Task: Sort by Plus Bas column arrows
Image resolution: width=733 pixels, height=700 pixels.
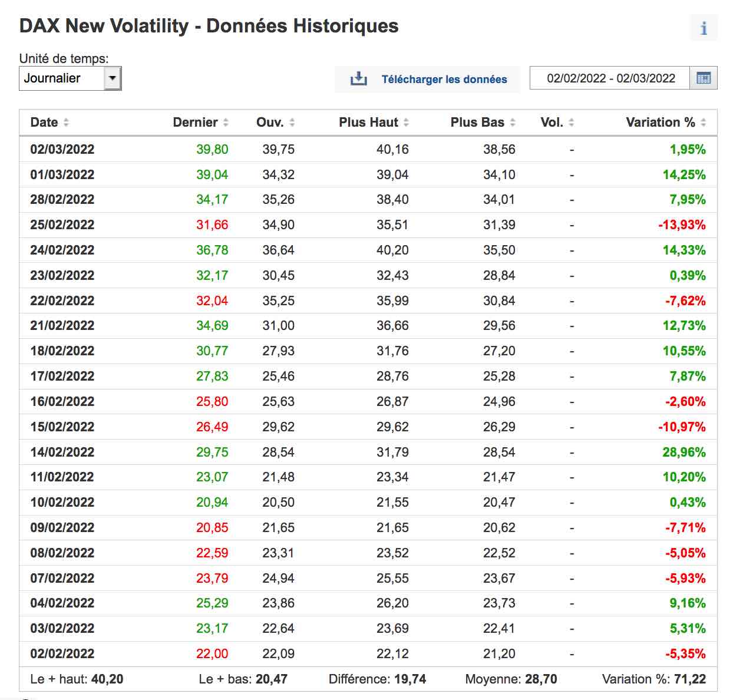Action: click(513, 123)
